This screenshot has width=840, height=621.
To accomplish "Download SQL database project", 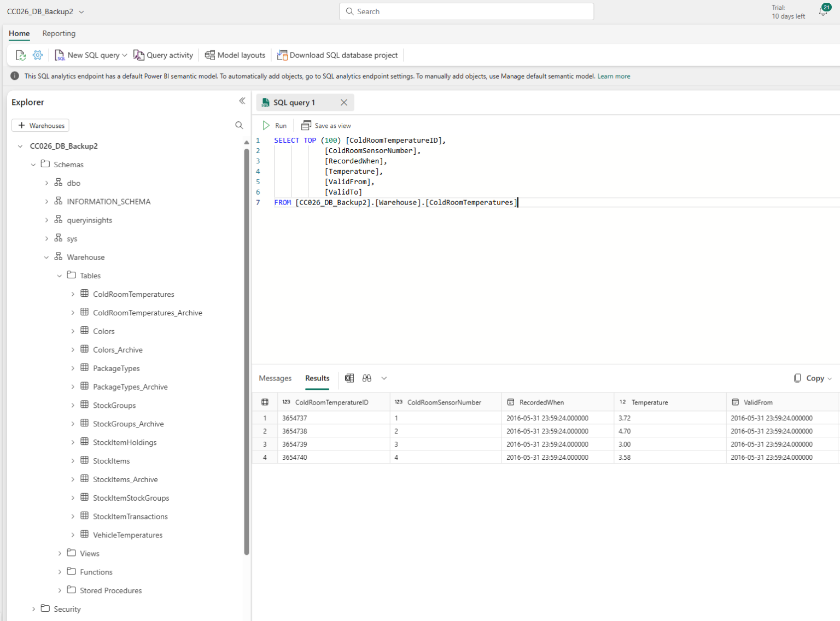I will coord(337,55).
